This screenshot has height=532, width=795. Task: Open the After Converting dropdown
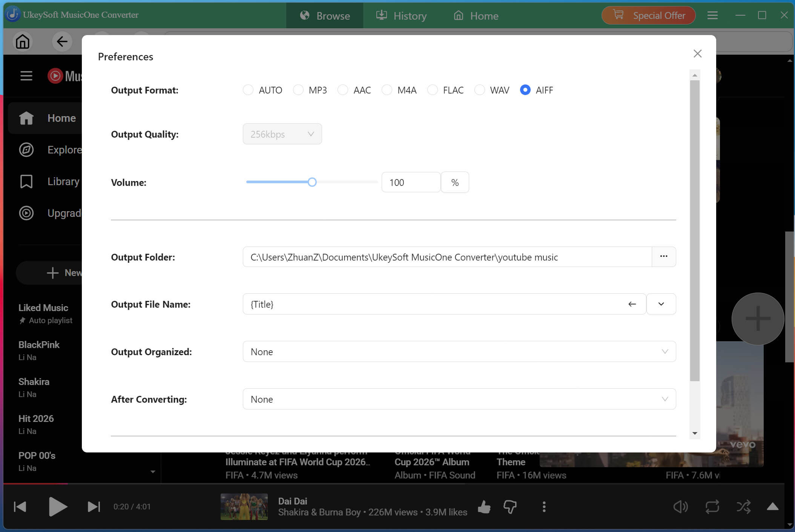459,399
